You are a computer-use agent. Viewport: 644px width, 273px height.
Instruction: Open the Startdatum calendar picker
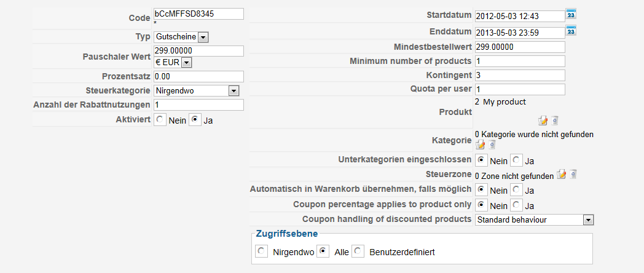tap(571, 14)
